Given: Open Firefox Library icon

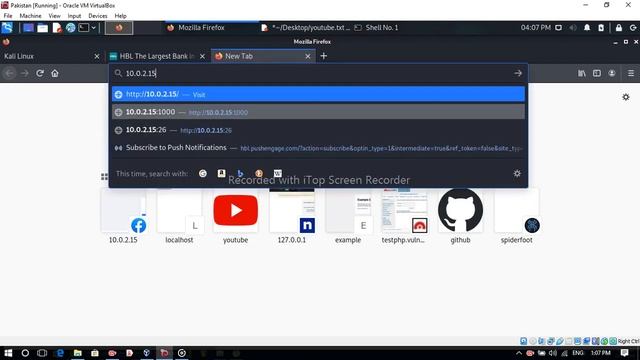Looking at the screenshot, I should (x=582, y=73).
